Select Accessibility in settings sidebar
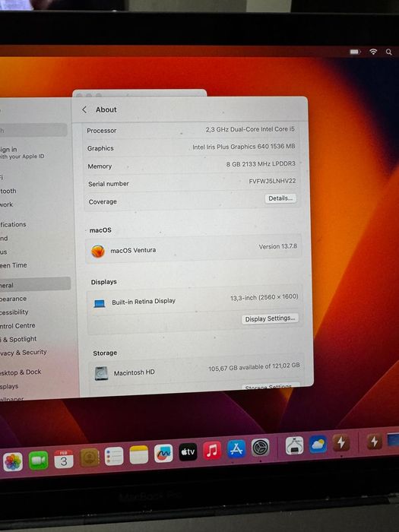Screen dimensions: 399x532 tap(14, 312)
